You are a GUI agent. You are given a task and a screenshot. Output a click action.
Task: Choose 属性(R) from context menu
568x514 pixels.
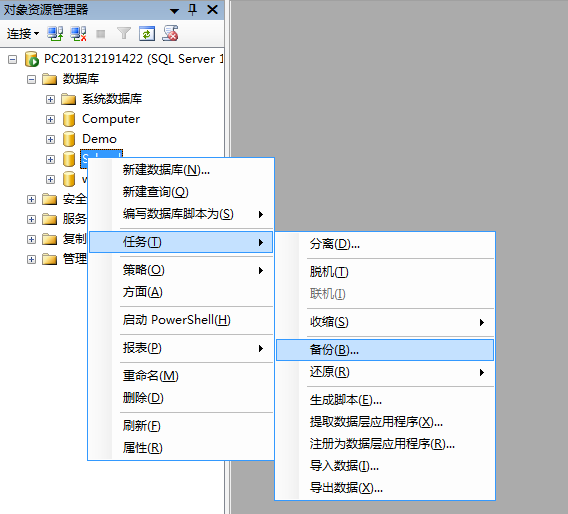181,448
